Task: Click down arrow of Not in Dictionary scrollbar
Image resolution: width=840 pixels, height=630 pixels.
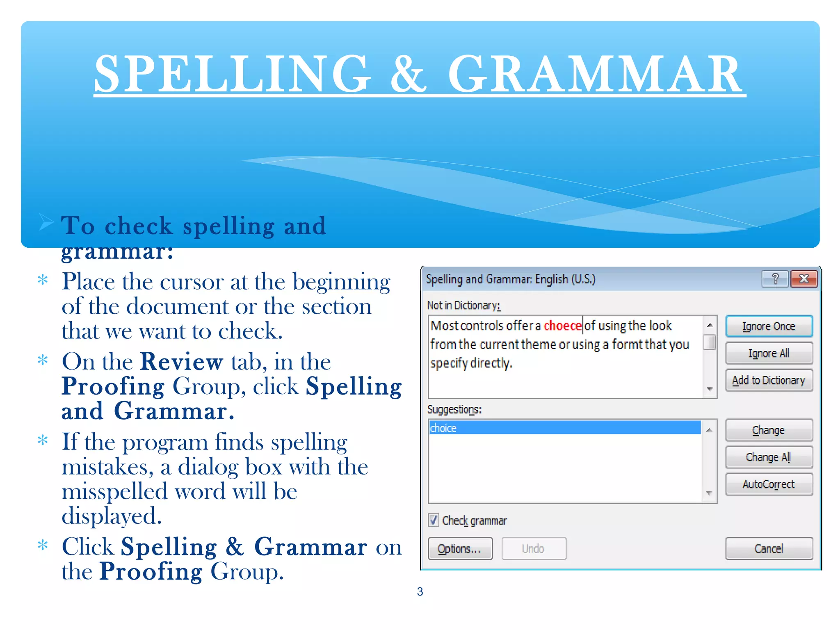Action: pyautogui.click(x=710, y=389)
